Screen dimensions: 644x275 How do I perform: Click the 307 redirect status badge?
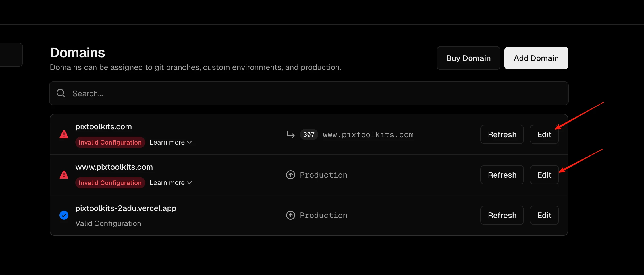(309, 134)
